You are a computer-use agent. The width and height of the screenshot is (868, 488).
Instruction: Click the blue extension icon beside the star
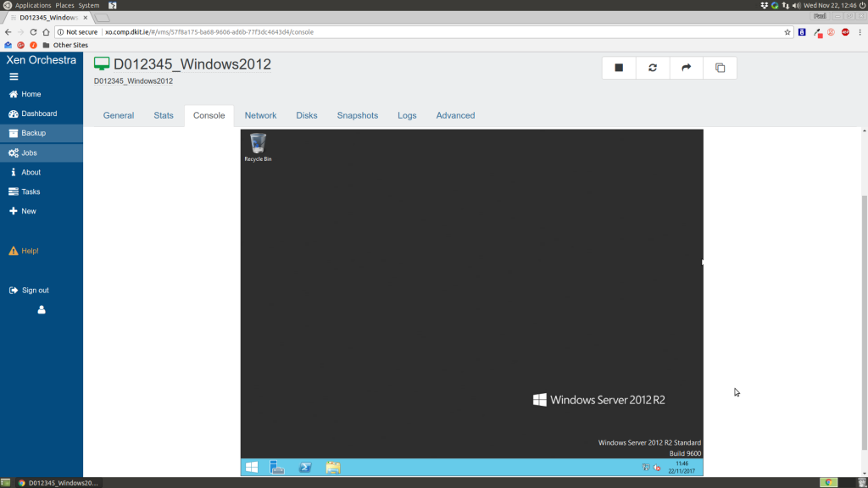click(x=802, y=32)
